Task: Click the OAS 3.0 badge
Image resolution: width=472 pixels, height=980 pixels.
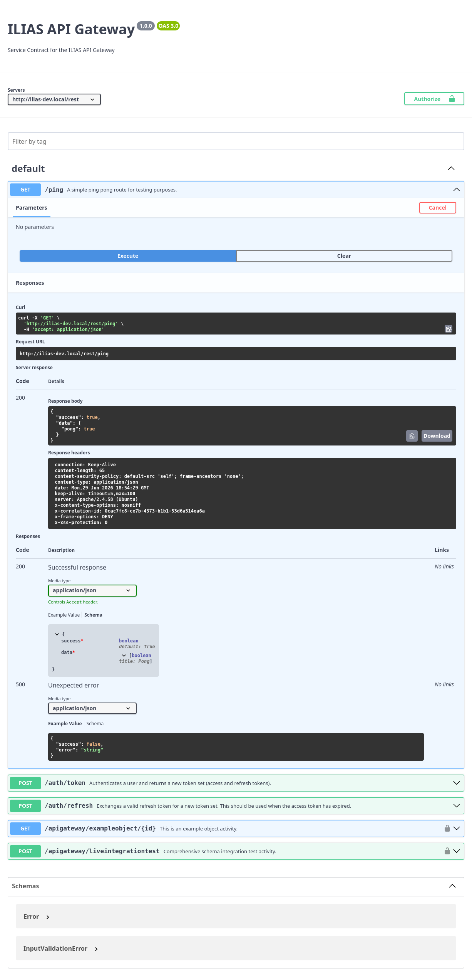Action: [168, 26]
